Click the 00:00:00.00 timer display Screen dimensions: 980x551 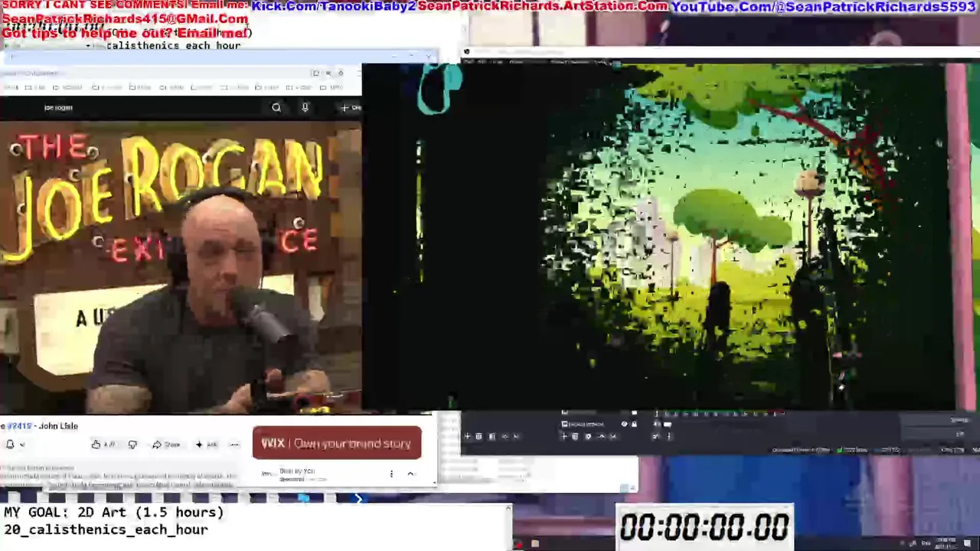pos(704,527)
